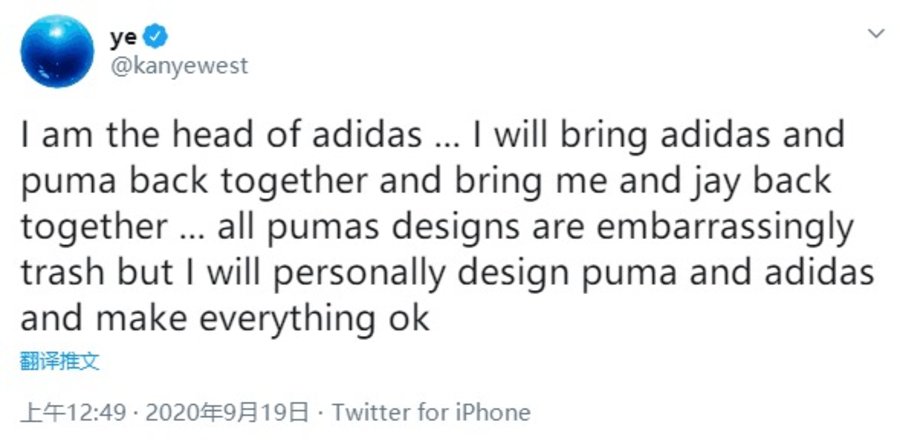900x445 pixels.
Task: Click the 翻译推文 translate tweet link
Action: [60, 360]
